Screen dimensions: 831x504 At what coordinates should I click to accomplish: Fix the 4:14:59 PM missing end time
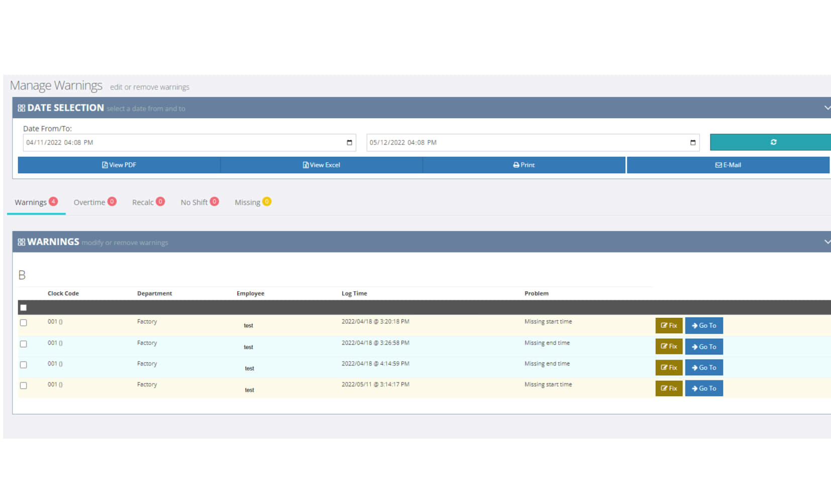[669, 367]
